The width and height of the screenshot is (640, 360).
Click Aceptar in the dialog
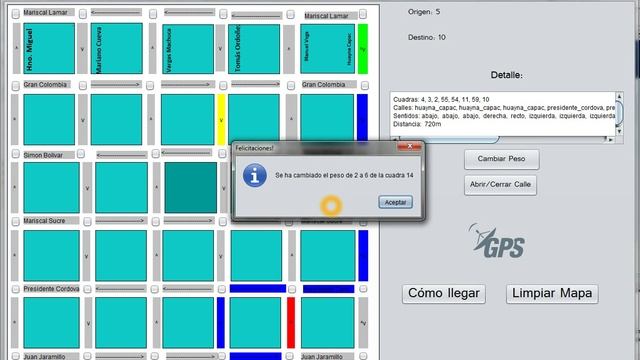pos(395,202)
